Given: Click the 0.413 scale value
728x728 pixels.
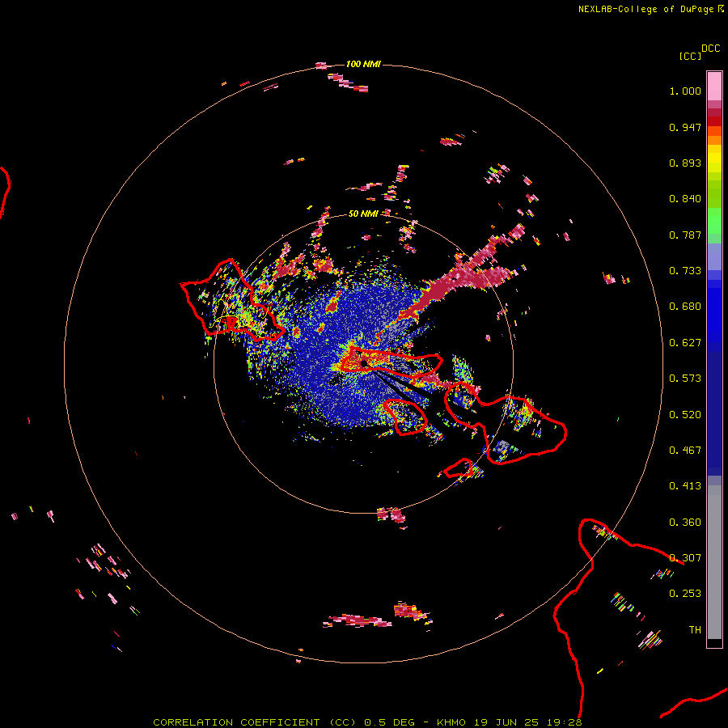Looking at the screenshot, I should click(685, 486).
